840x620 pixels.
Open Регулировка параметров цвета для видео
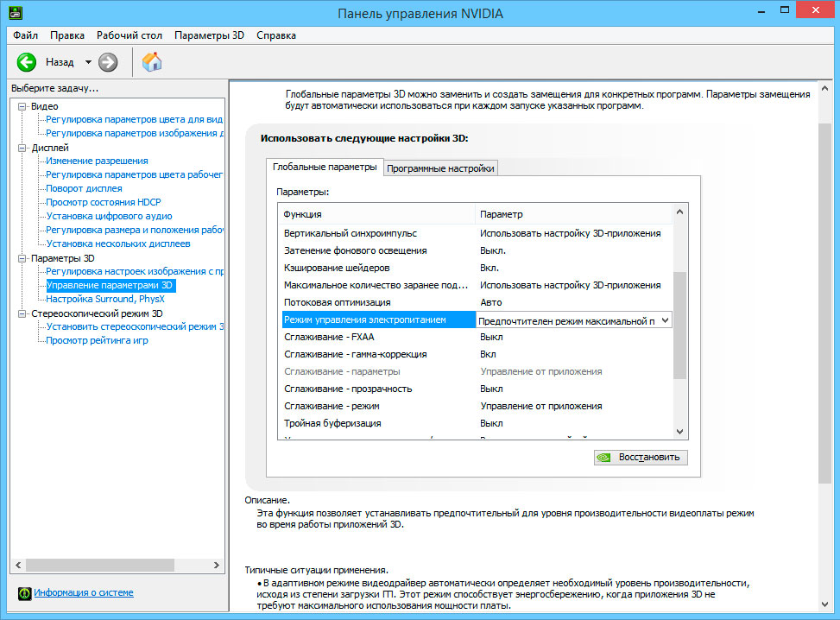point(134,119)
